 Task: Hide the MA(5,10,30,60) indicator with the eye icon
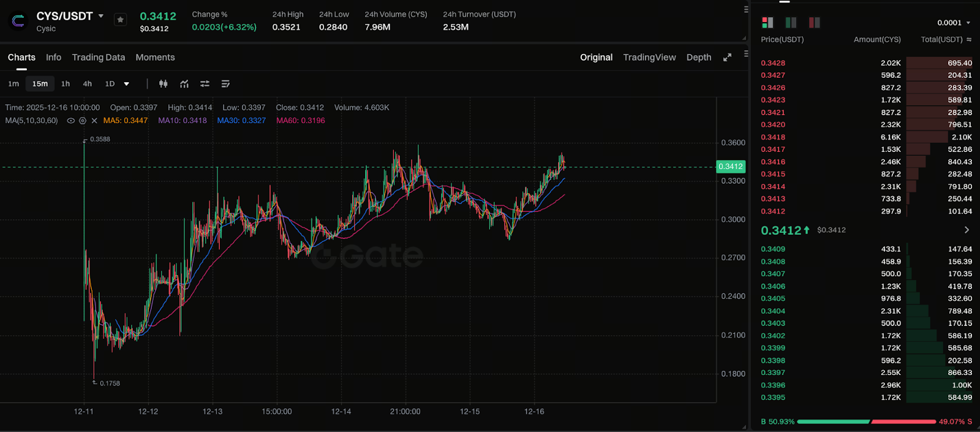(x=71, y=121)
